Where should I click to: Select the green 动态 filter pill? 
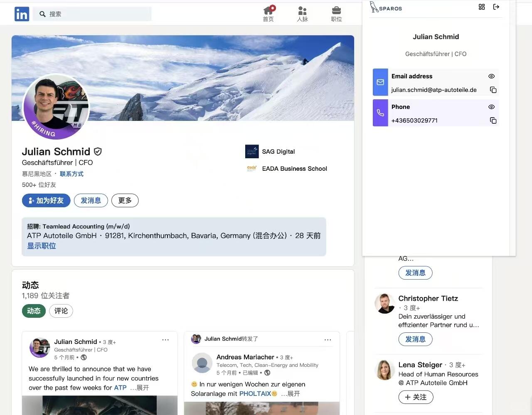tap(34, 311)
